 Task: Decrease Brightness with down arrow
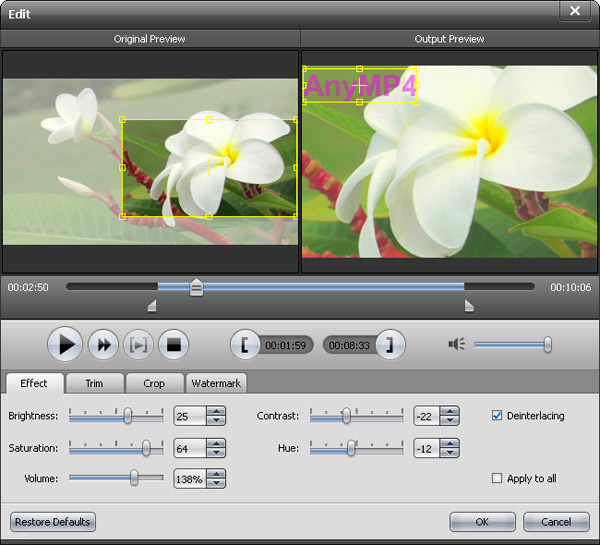[x=216, y=421]
